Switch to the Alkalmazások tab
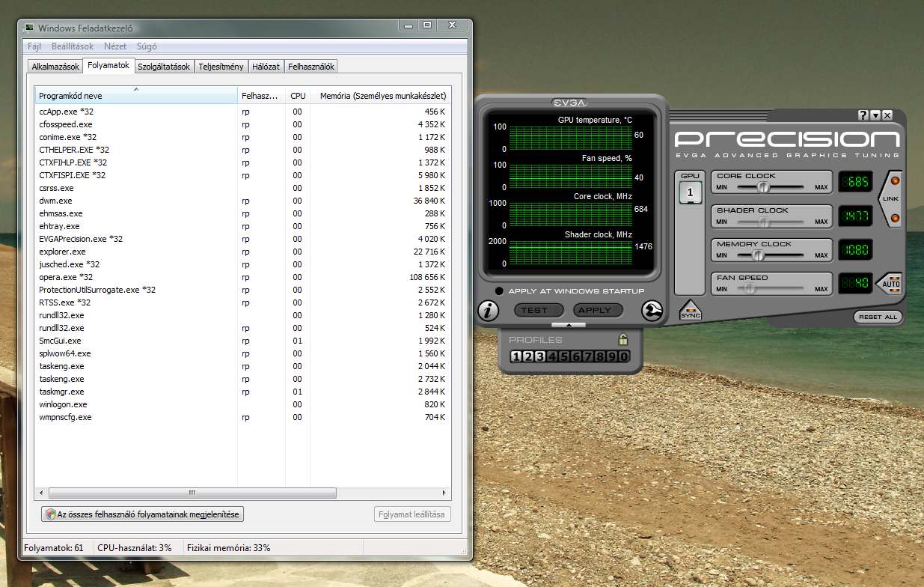The height and width of the screenshot is (587, 924). [x=55, y=67]
